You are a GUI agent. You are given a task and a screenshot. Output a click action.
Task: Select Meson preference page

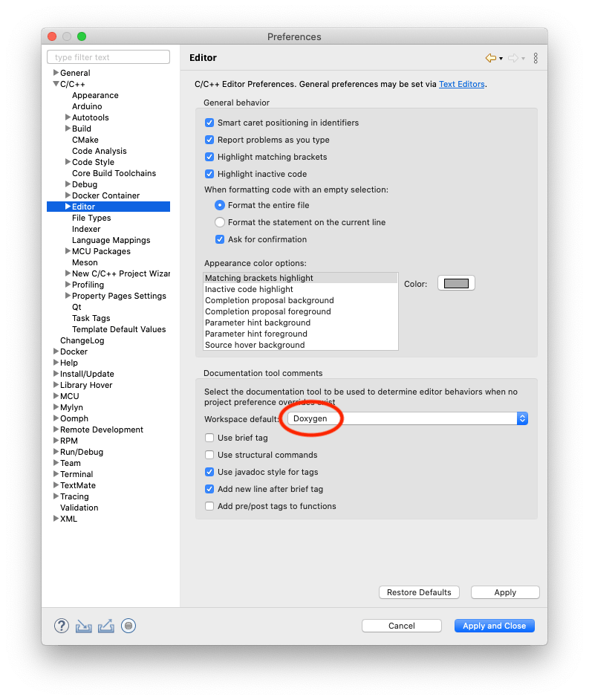point(85,262)
